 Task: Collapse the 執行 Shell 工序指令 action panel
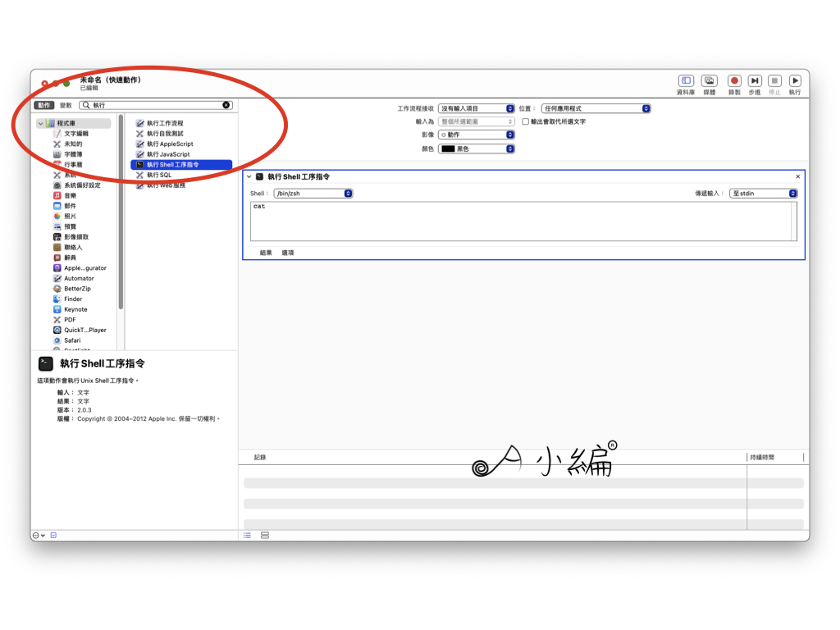coord(249,177)
